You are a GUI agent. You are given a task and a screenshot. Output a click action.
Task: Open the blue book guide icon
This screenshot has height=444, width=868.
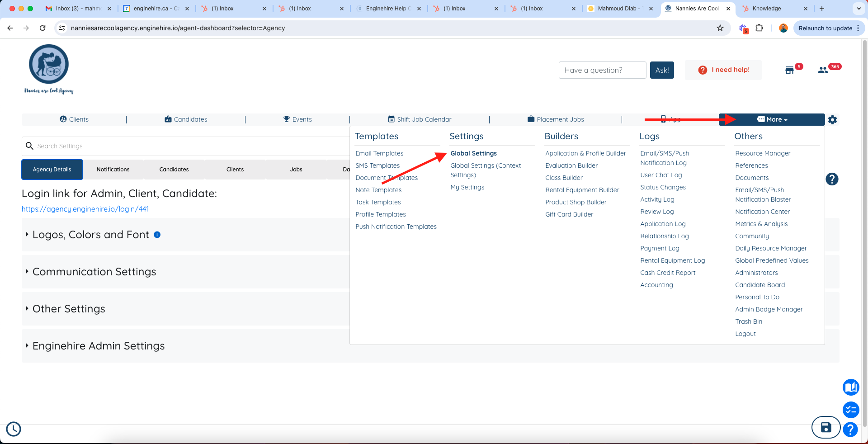coord(851,387)
